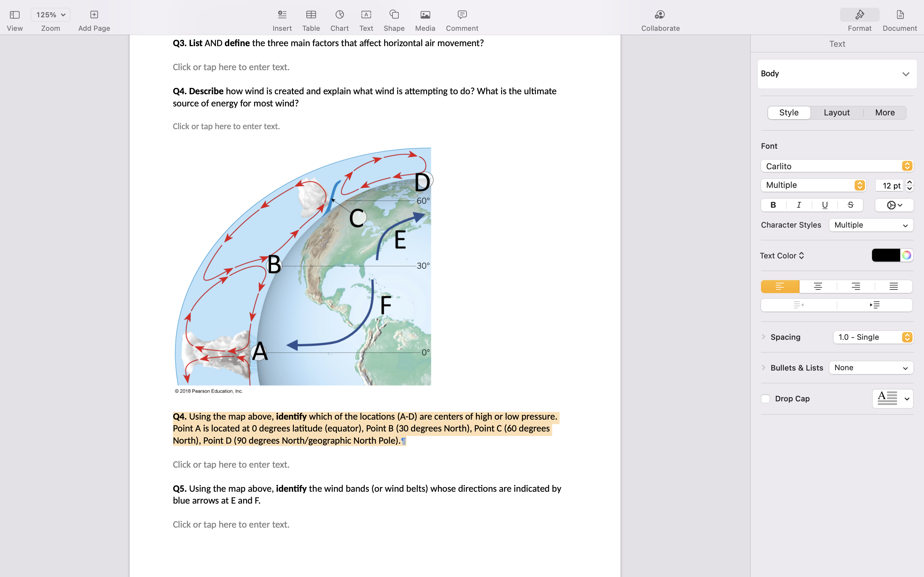Add a Comment
This screenshot has height=577, width=924.
[x=462, y=14]
